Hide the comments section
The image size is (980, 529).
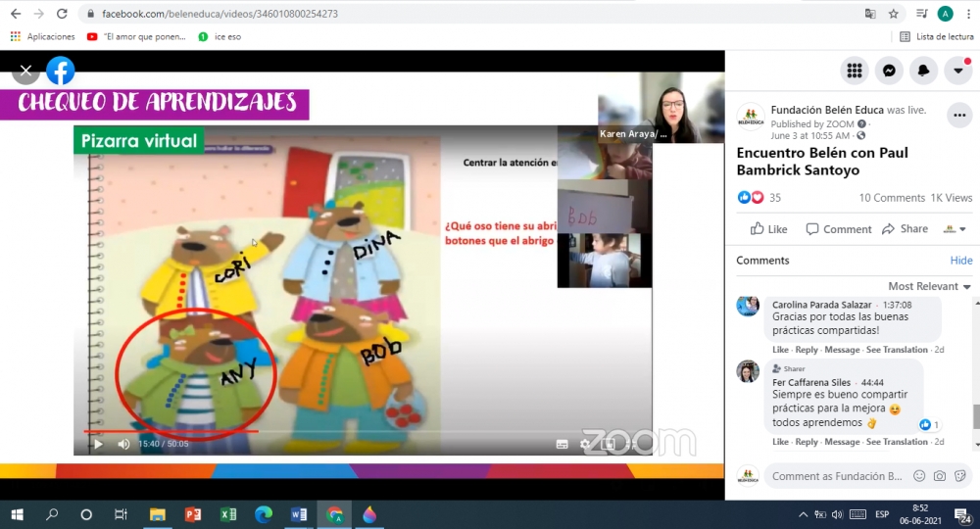(x=960, y=261)
